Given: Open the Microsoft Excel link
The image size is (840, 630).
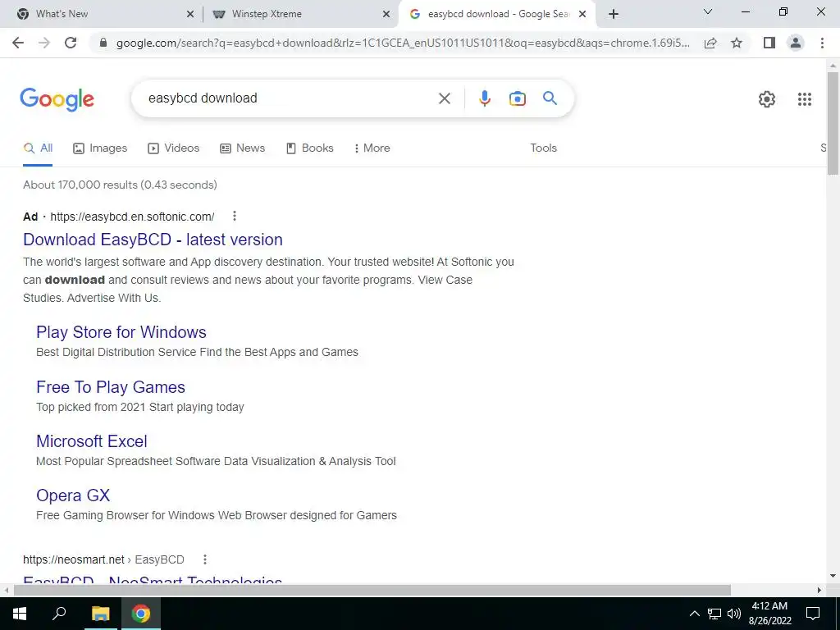Looking at the screenshot, I should pos(92,441).
